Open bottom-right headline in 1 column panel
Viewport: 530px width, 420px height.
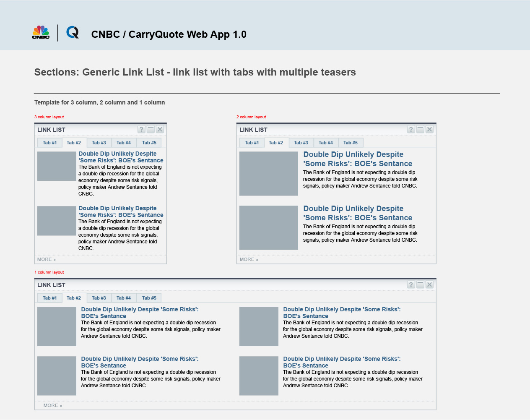342,362
